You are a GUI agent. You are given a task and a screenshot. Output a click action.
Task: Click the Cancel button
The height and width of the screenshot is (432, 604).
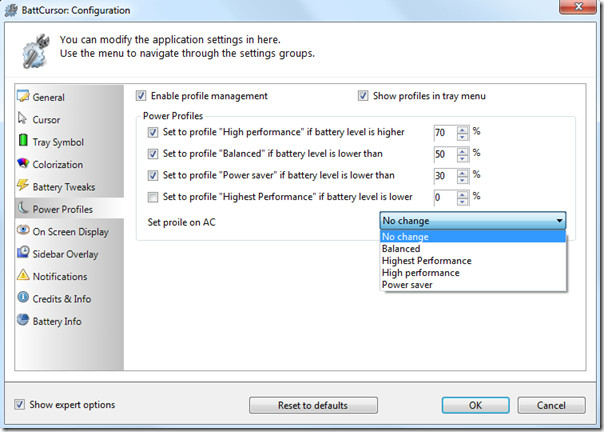coord(551,405)
